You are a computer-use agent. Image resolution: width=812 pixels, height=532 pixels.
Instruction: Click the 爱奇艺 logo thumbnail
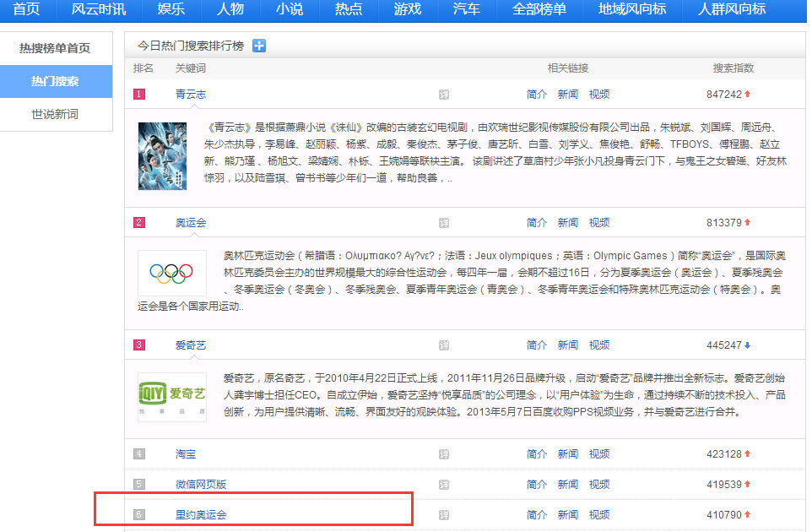(x=172, y=397)
